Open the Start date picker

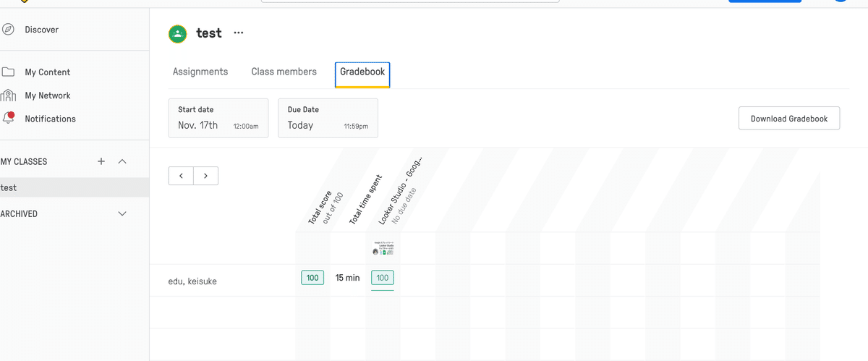tap(218, 118)
